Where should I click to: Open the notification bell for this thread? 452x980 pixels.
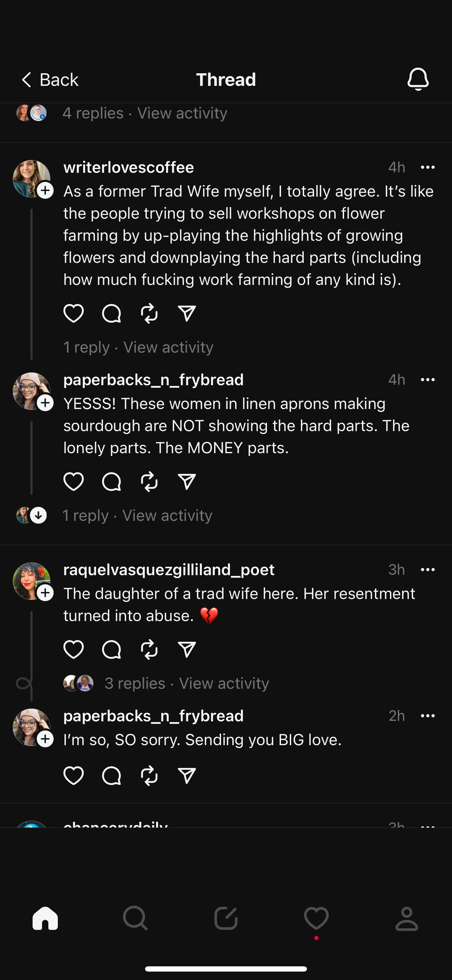click(418, 79)
